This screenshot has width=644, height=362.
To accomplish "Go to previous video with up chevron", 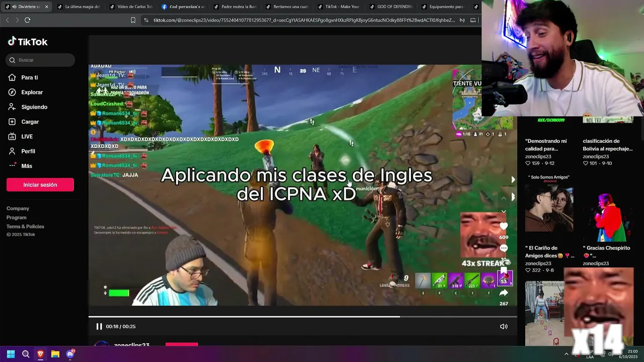I will [x=504, y=198].
